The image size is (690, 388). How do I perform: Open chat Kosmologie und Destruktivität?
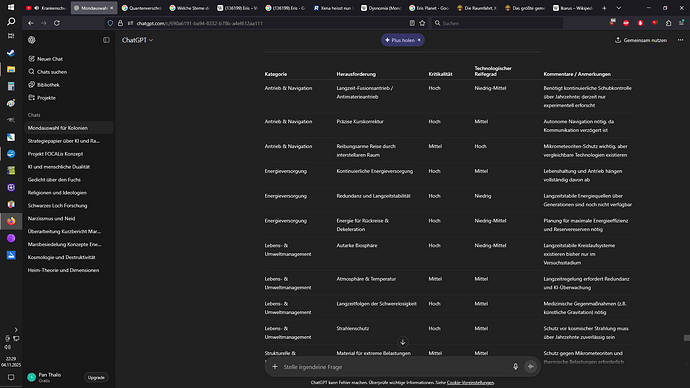point(69,257)
